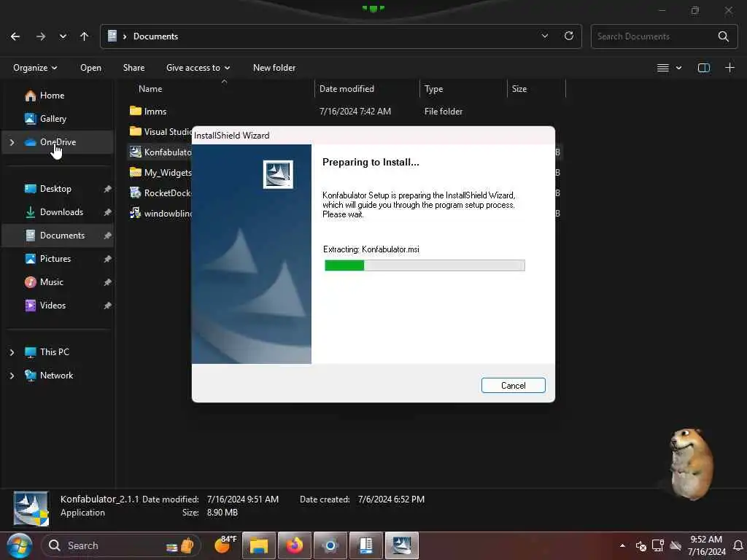This screenshot has width=747, height=560.
Task: Sort by the Size column header
Action: (519, 88)
